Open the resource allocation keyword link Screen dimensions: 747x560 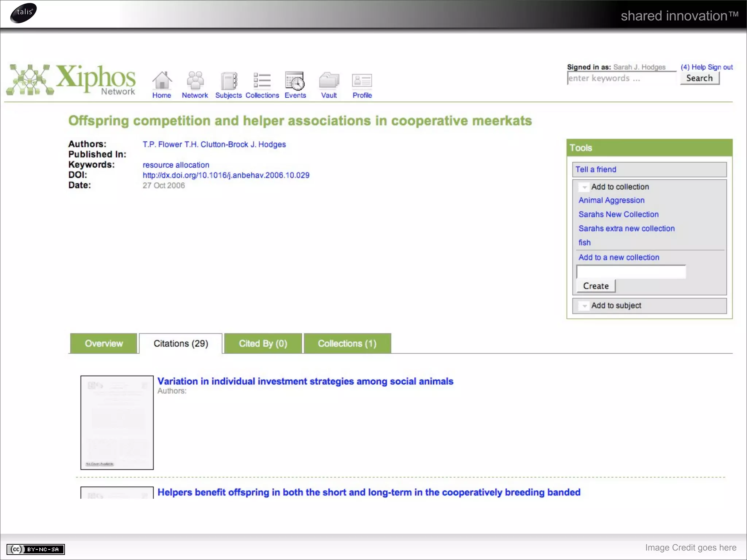tap(176, 165)
